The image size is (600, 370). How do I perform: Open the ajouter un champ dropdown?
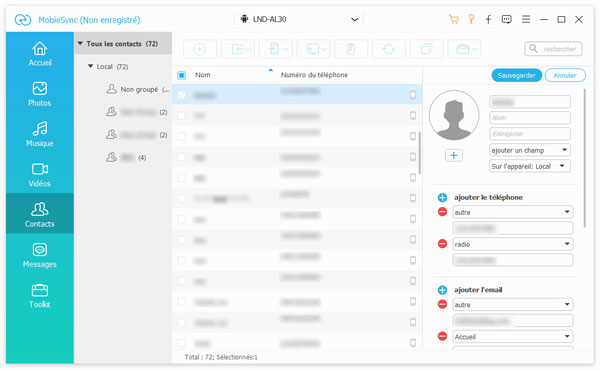coord(530,150)
